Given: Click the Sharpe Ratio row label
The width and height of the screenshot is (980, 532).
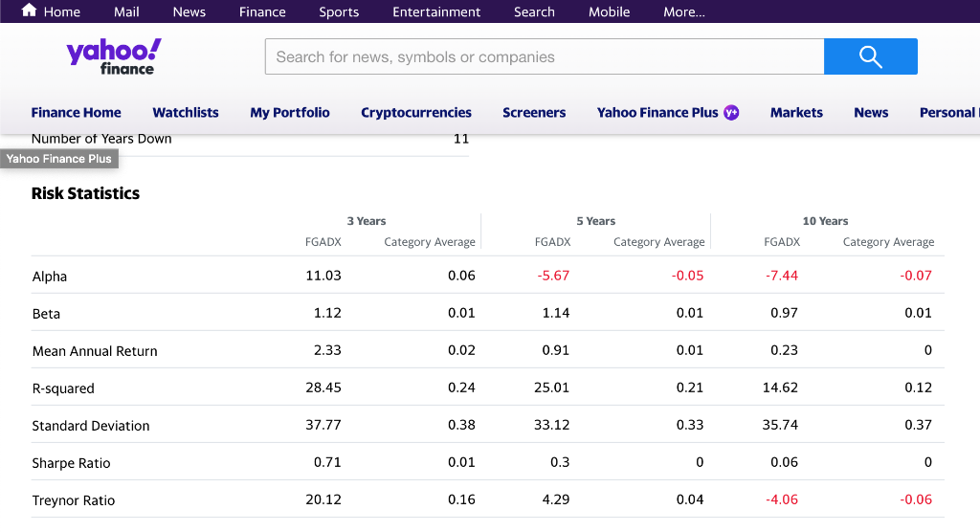Looking at the screenshot, I should pyautogui.click(x=71, y=463).
